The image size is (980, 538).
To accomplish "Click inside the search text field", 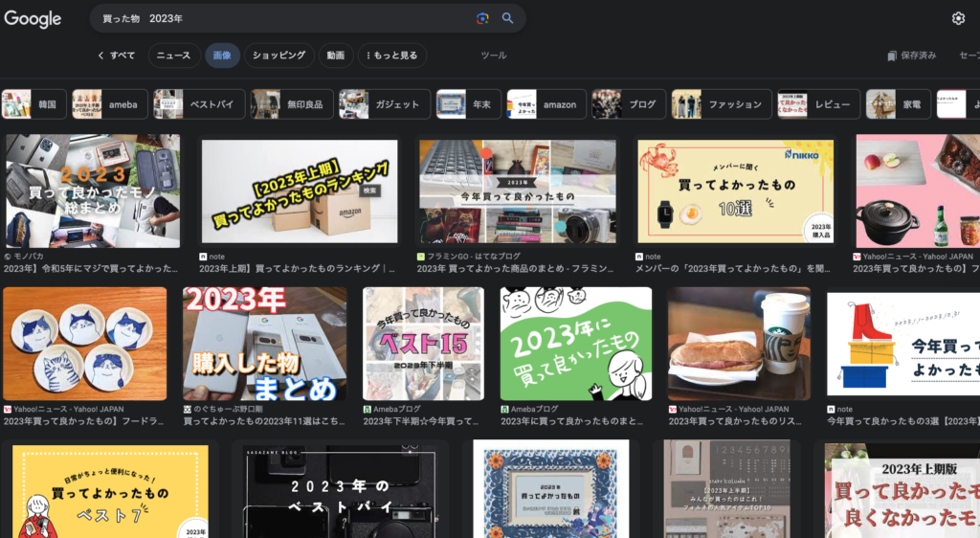I will pos(287,18).
